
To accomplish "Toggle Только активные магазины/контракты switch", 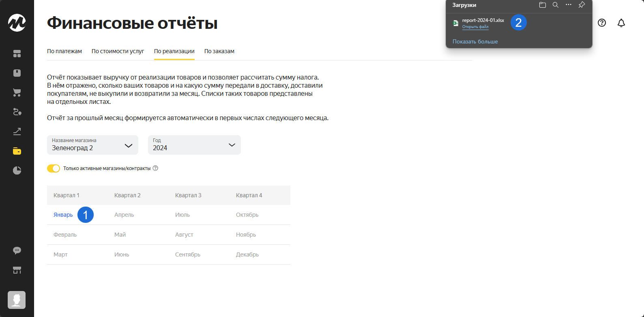I will pos(54,168).
